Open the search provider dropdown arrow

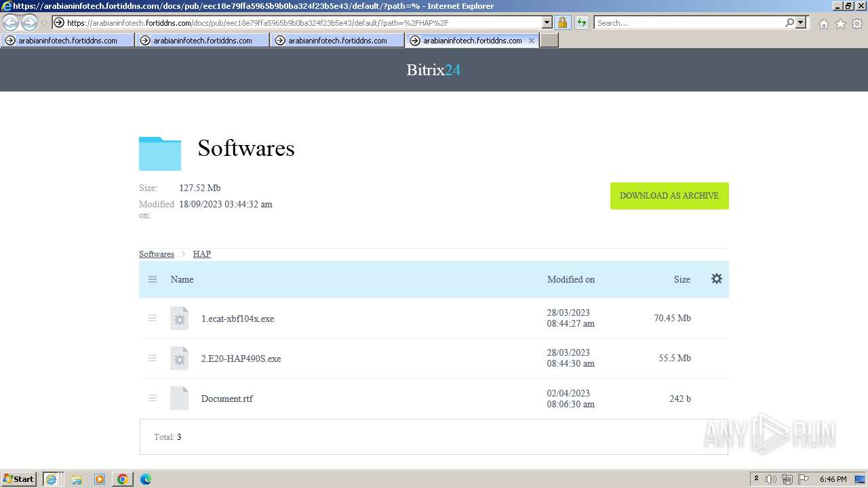802,23
